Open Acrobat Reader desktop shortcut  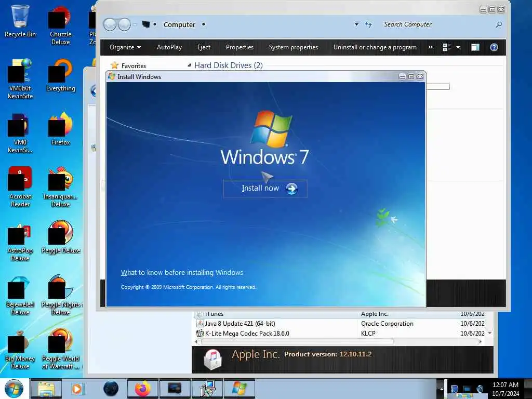pos(20,187)
